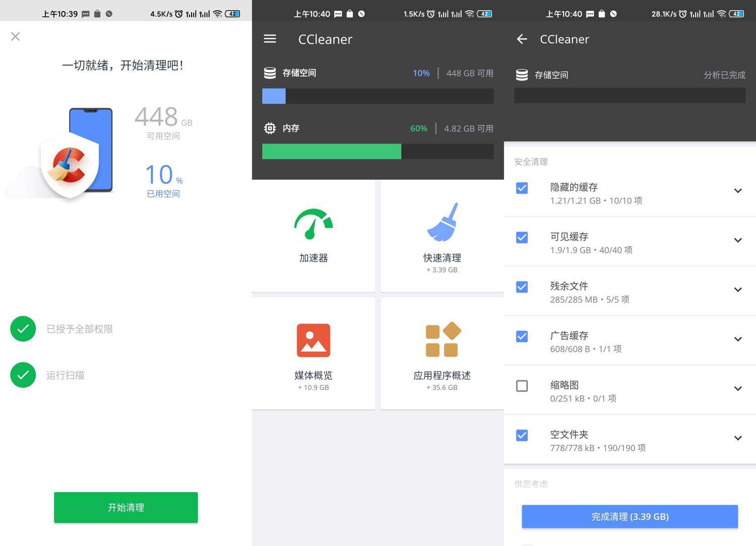Click the 存储空间 storage database icon
This screenshot has width=756, height=546.
(x=270, y=73)
